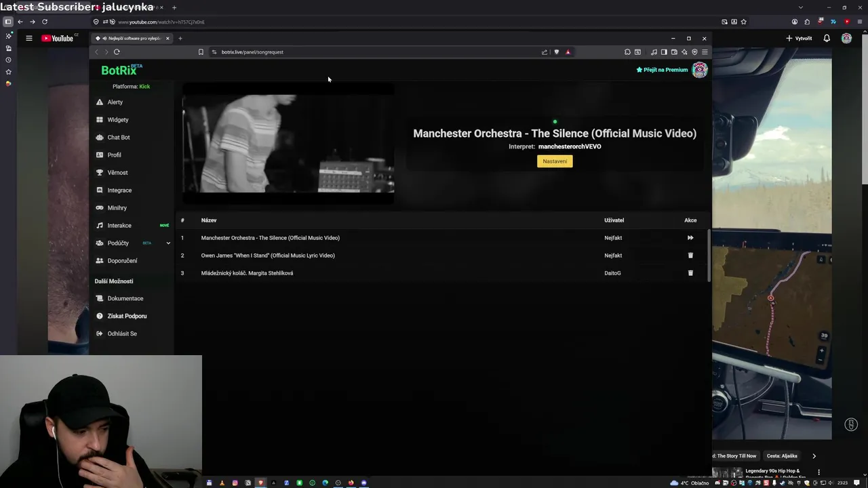Open YouTube account avatar
The width and height of the screenshot is (868, 488).
click(x=846, y=39)
